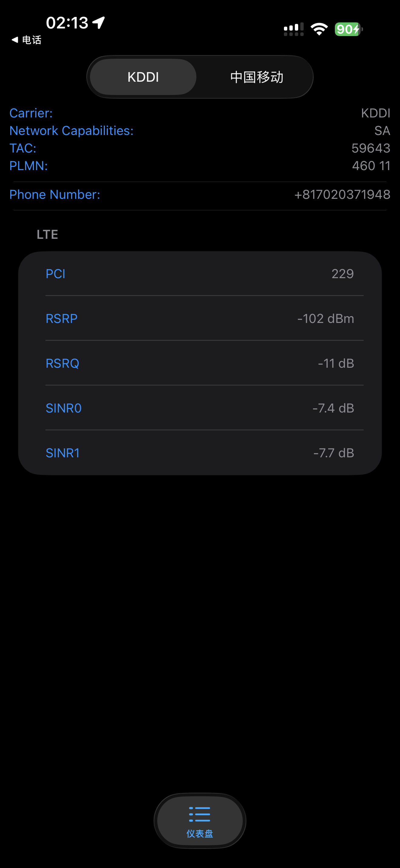Tap the battery 90 charging indicator
400x868 pixels.
[x=348, y=29]
